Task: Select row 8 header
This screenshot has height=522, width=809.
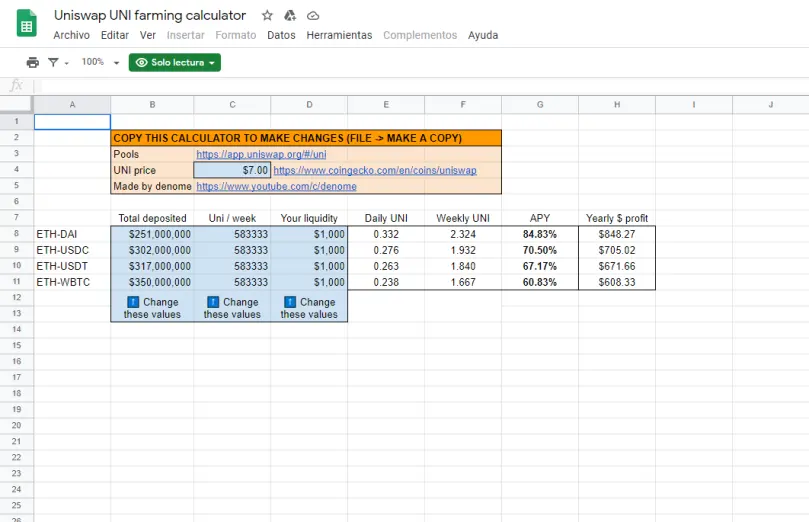Action: (17, 234)
